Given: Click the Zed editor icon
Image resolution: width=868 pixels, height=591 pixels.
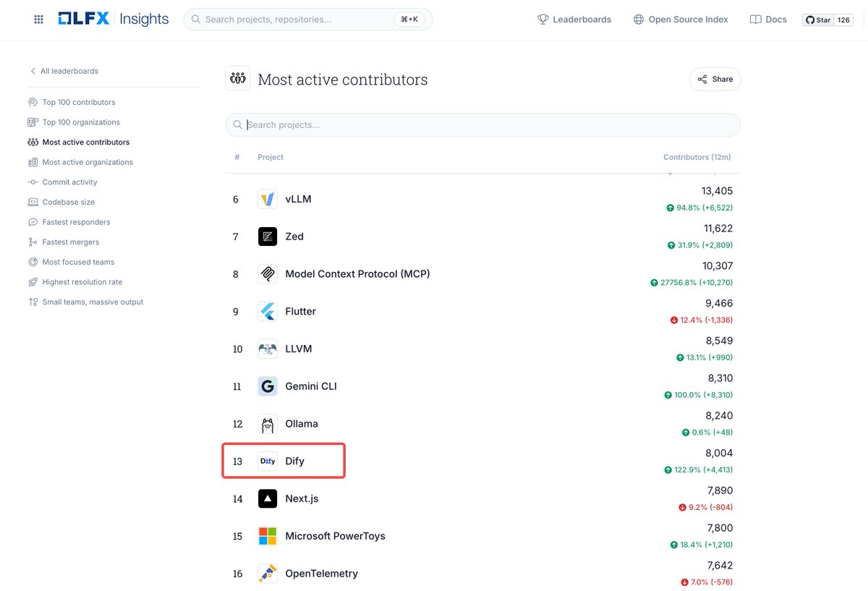Looking at the screenshot, I should 267,236.
